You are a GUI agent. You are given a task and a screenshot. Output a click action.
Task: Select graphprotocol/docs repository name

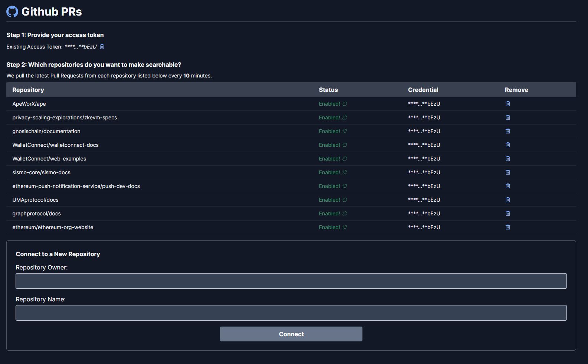coord(36,214)
